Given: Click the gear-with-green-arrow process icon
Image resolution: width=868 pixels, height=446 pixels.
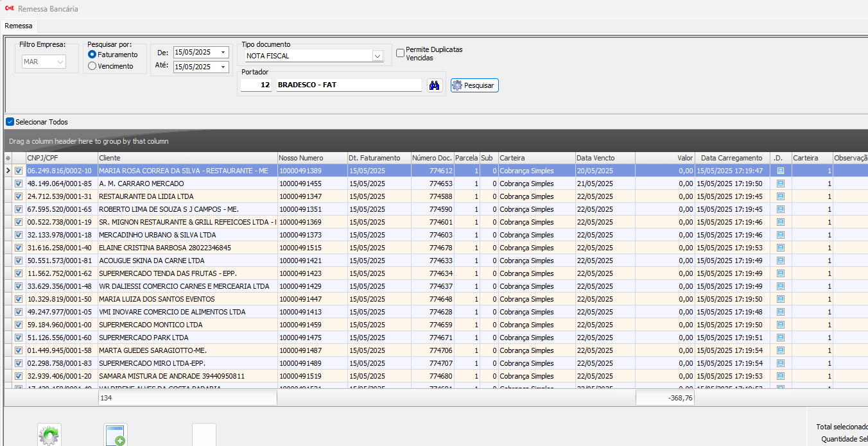Looking at the screenshot, I should click(49, 435).
